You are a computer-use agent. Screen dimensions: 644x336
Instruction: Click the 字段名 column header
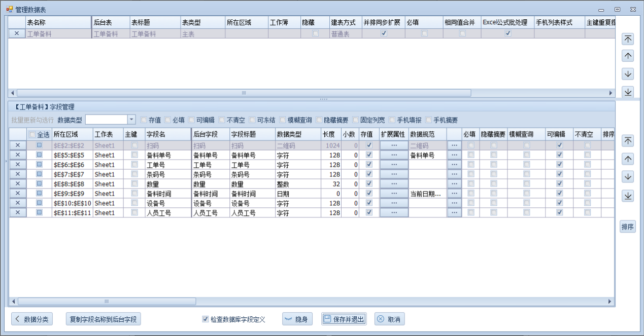pos(167,134)
